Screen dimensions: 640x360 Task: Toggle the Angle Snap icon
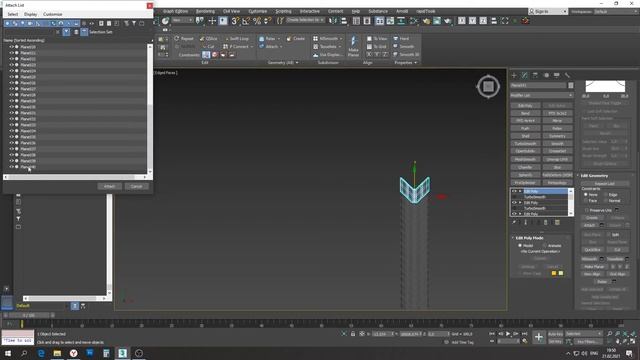tap(246, 21)
